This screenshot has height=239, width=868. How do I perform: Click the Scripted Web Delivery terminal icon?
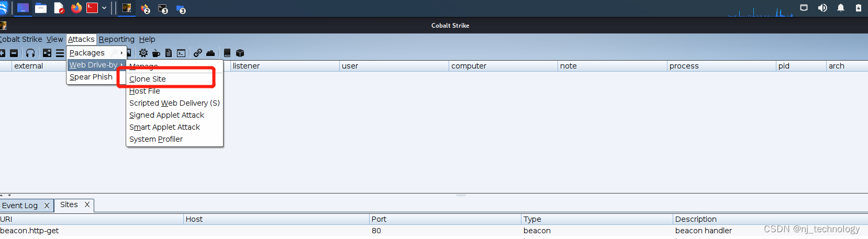tap(181, 53)
